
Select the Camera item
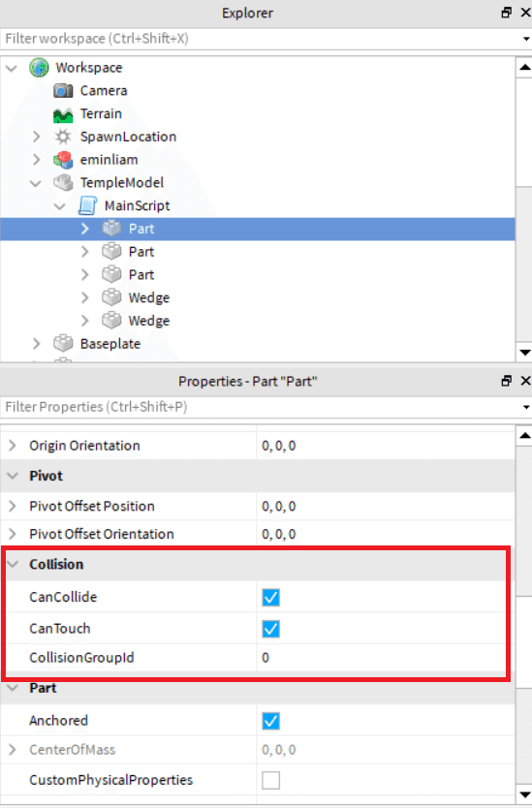[x=104, y=91]
